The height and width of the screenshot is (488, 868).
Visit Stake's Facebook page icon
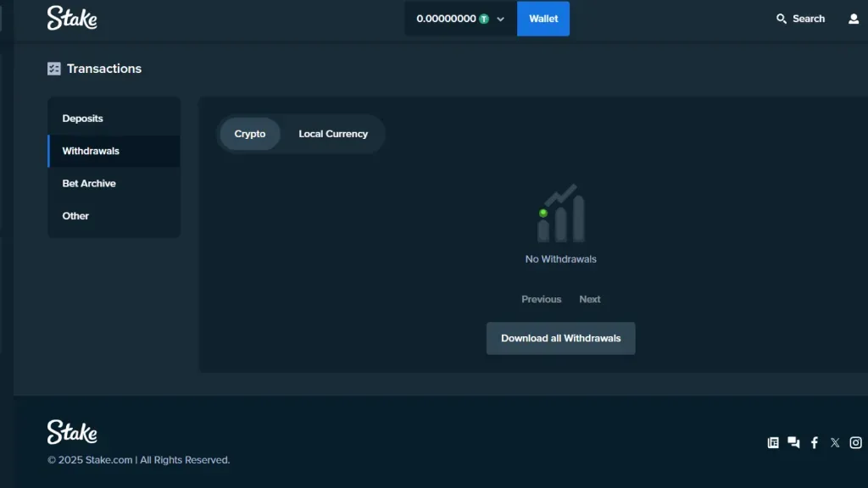point(815,442)
